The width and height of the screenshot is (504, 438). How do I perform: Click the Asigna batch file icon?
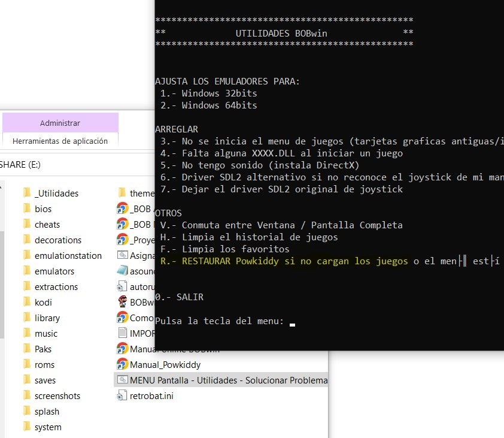click(x=123, y=255)
